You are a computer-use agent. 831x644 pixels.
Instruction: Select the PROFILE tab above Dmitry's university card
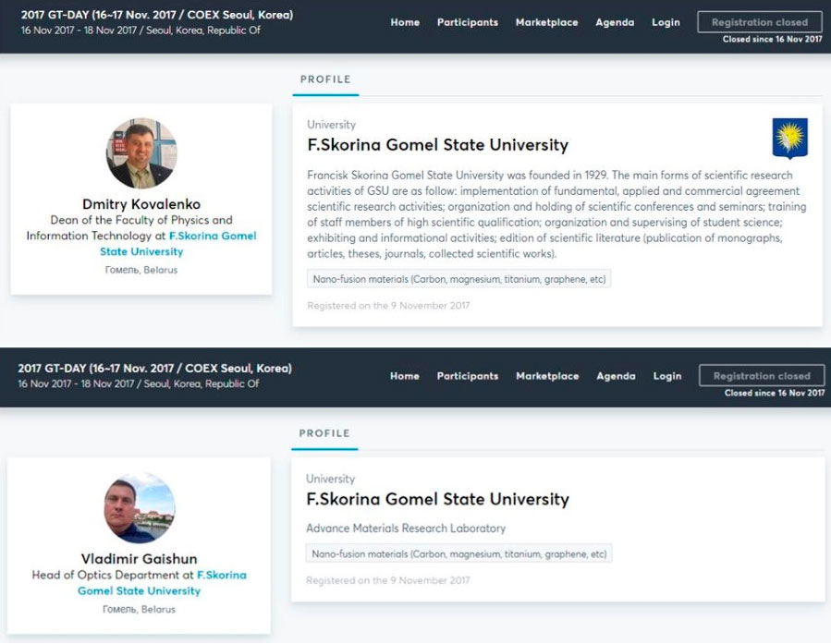(325, 79)
